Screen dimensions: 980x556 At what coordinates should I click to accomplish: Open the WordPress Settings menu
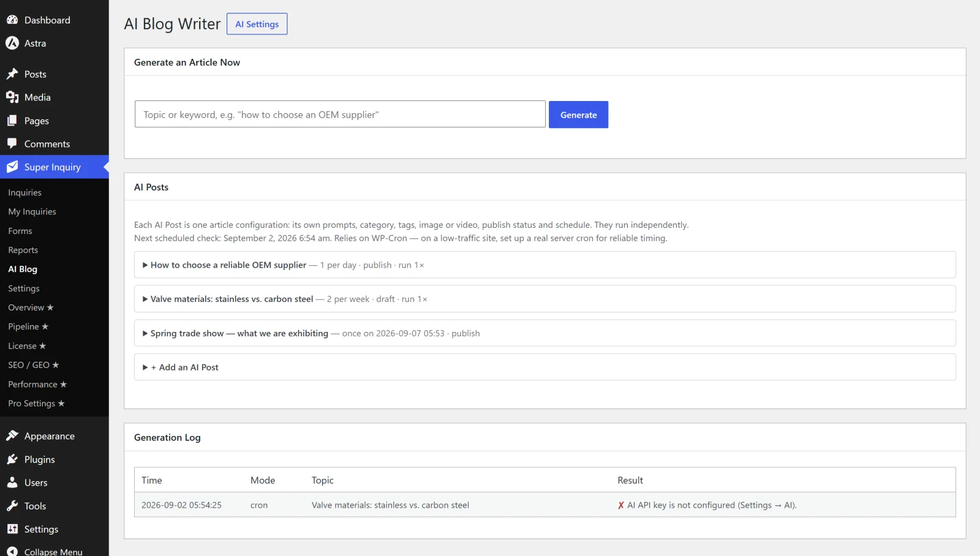tap(55, 529)
